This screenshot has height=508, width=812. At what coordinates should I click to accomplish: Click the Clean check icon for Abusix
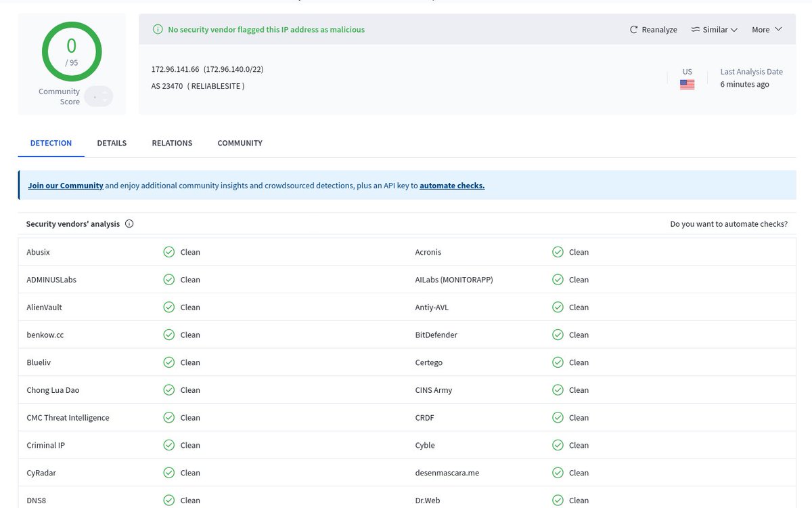[x=169, y=252]
